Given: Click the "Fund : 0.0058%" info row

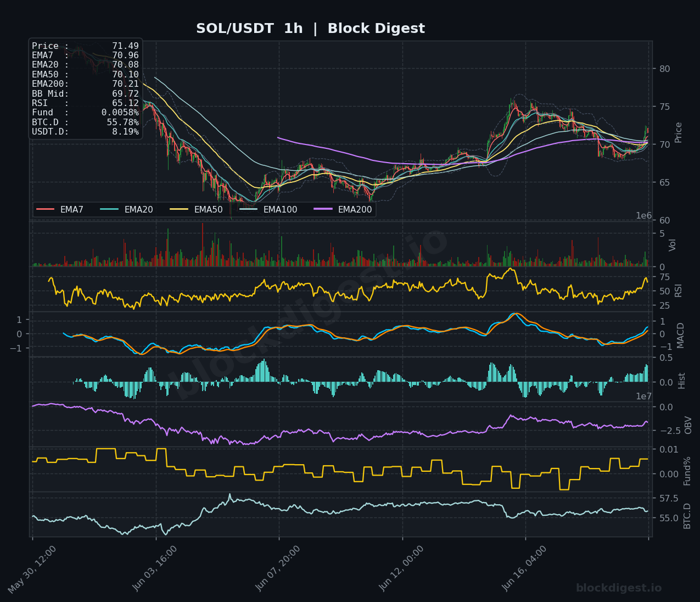Looking at the screenshot, I should point(85,113).
